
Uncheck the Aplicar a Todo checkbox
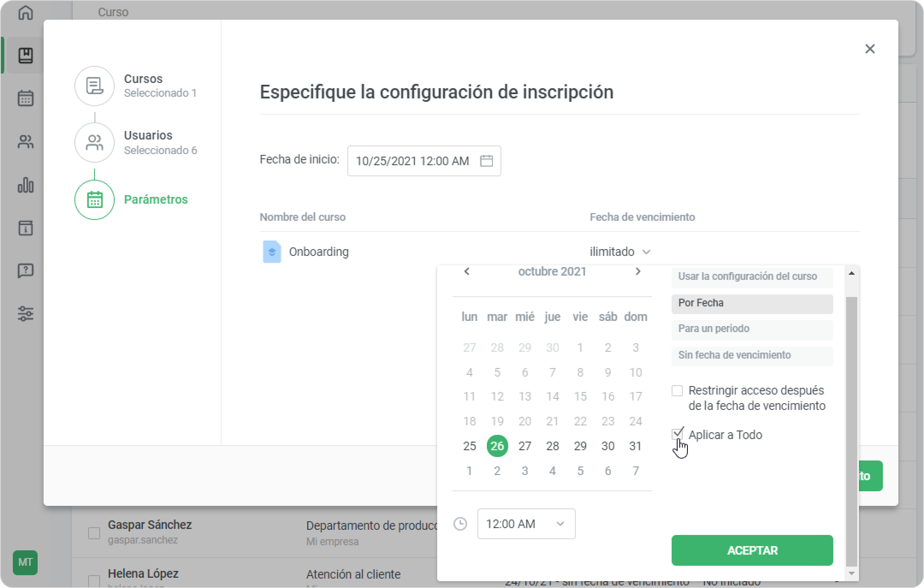coord(677,434)
